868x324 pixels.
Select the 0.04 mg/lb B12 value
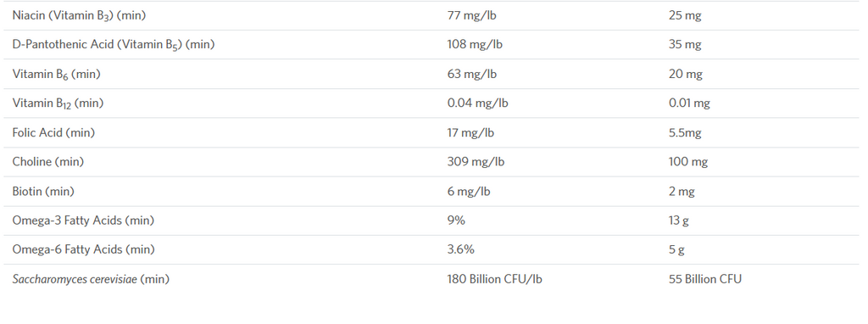[x=477, y=103]
